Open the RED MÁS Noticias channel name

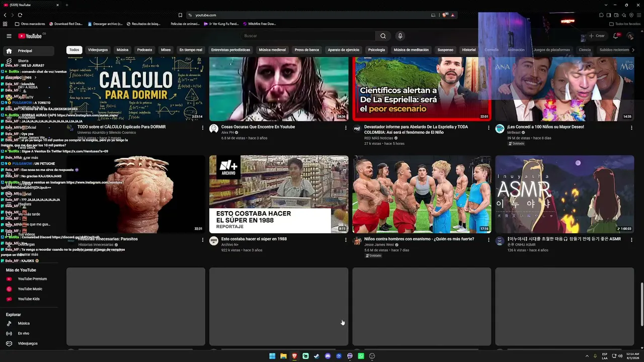point(379,138)
